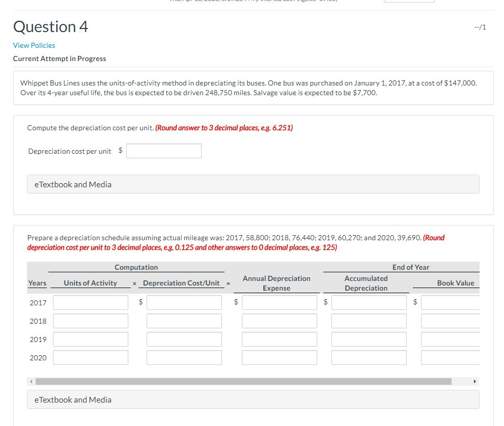Screen dimensions: 504x426
Task: Select the 2017 Accumulated Depreciation field
Action: click(369, 302)
